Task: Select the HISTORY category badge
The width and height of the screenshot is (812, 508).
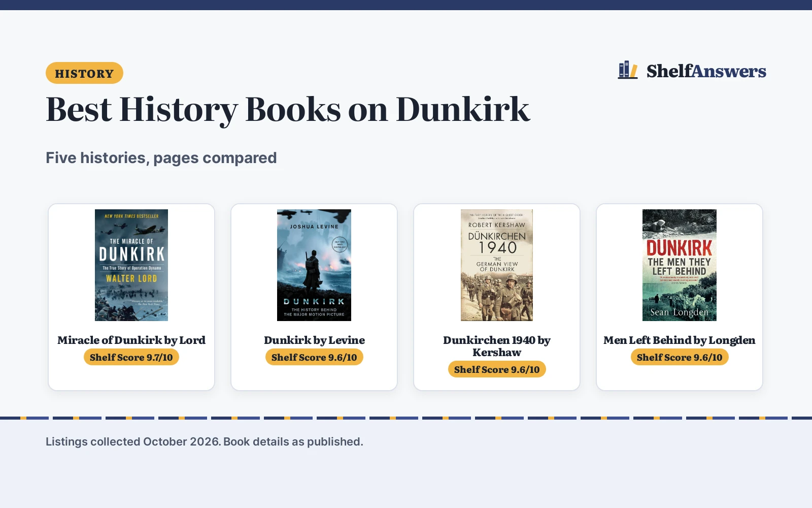Action: coord(84,73)
